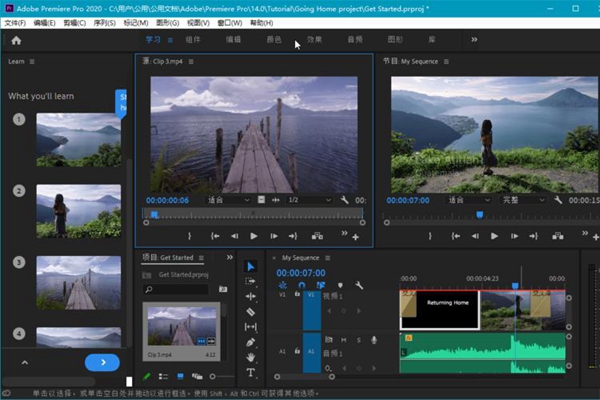Click the Home icon in workspace bar

(16, 40)
